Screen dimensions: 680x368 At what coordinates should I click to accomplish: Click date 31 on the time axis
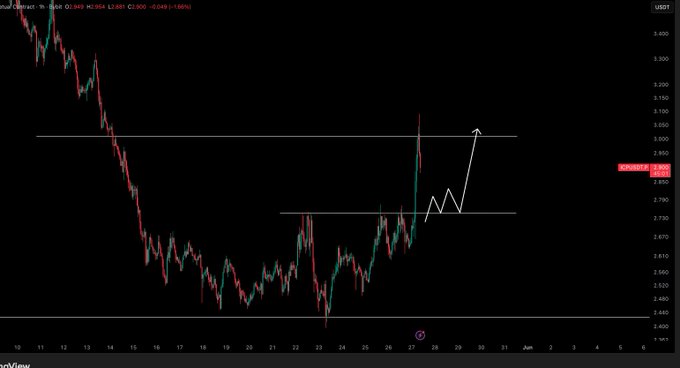point(504,348)
